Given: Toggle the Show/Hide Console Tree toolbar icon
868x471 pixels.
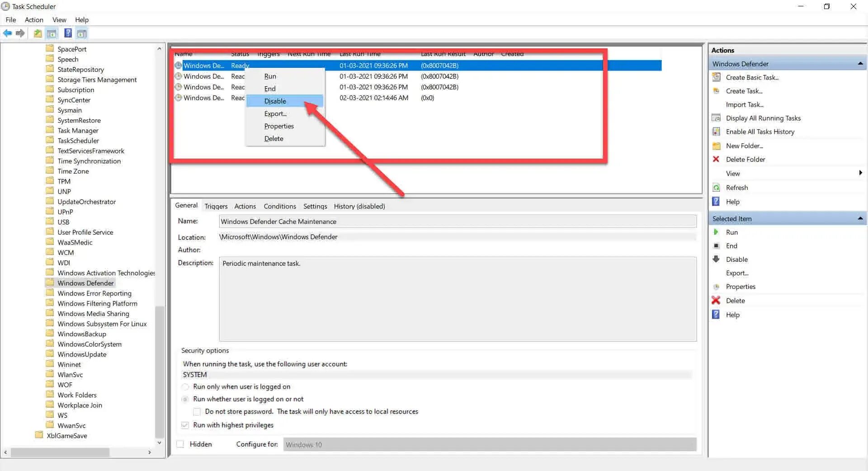Looking at the screenshot, I should tap(52, 33).
